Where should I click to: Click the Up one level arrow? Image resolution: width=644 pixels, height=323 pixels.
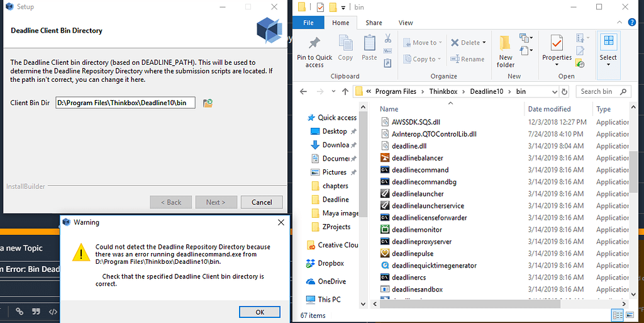pos(345,91)
